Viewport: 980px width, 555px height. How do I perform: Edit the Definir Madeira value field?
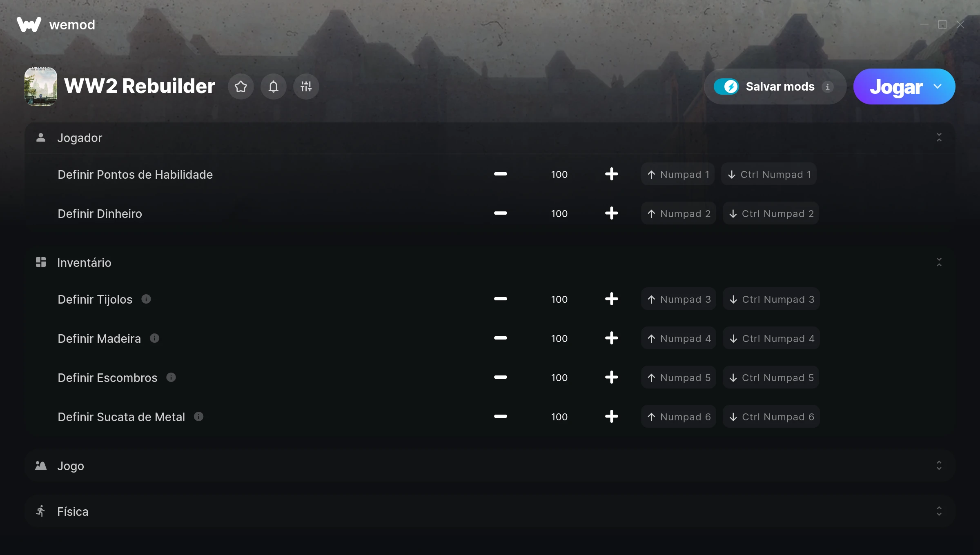[x=559, y=338]
